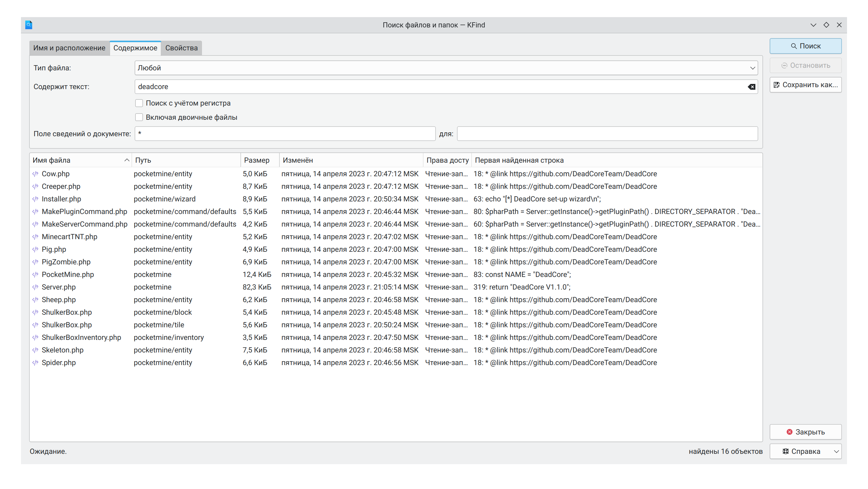The image size is (868, 489).
Task: Click the file icon for PocketMine.php
Action: (x=35, y=275)
